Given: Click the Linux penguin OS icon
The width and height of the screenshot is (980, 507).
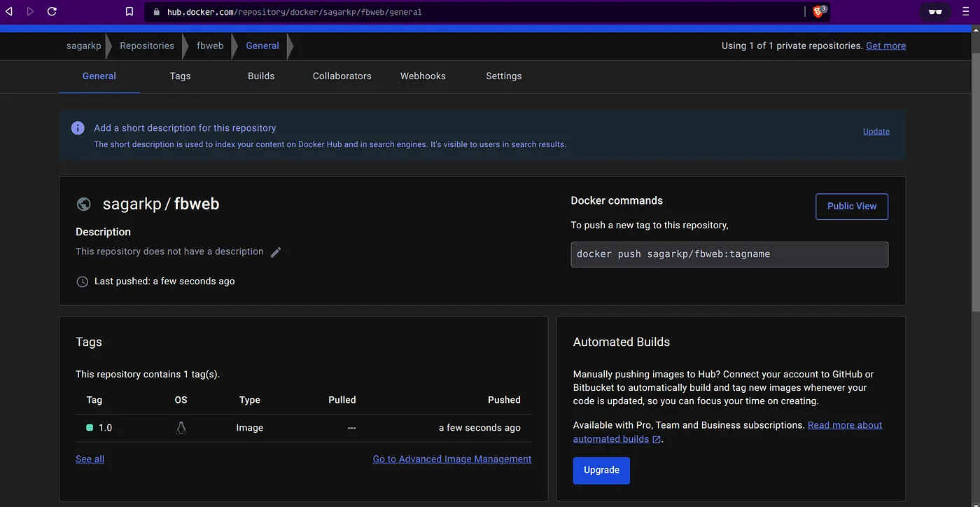Looking at the screenshot, I should (181, 428).
